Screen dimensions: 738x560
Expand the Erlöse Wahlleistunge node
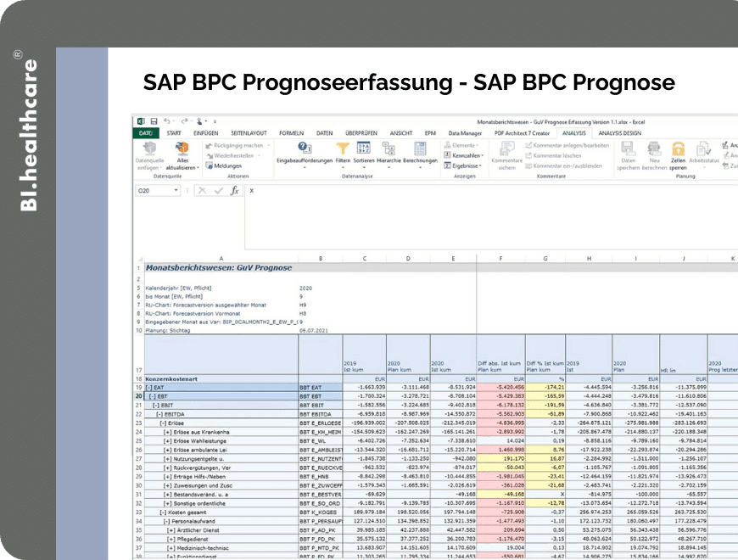coord(167,441)
